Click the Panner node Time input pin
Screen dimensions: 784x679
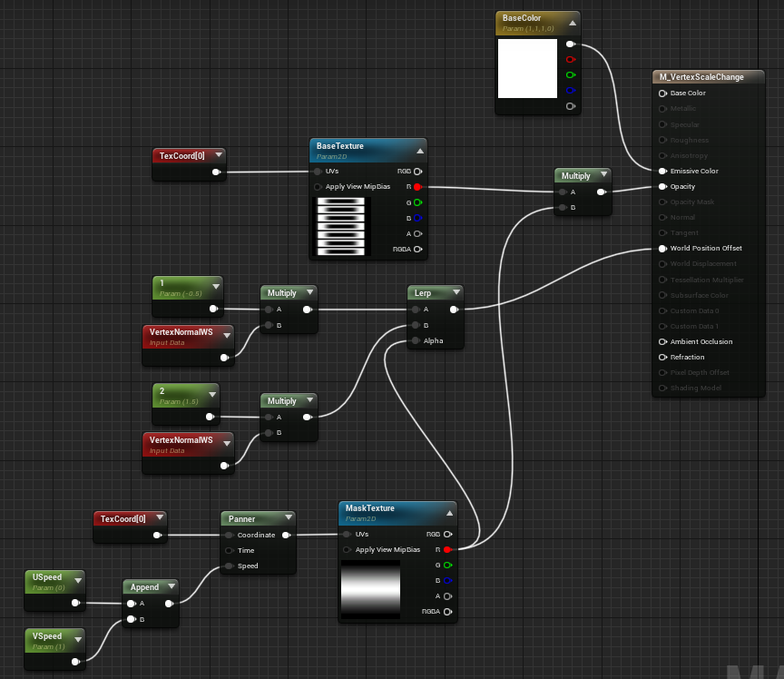coord(230,550)
